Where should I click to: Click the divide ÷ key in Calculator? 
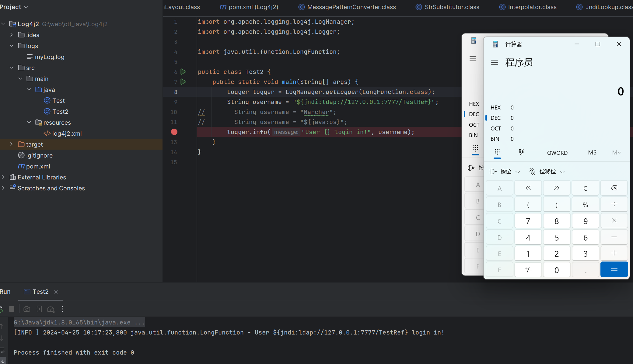click(x=614, y=204)
